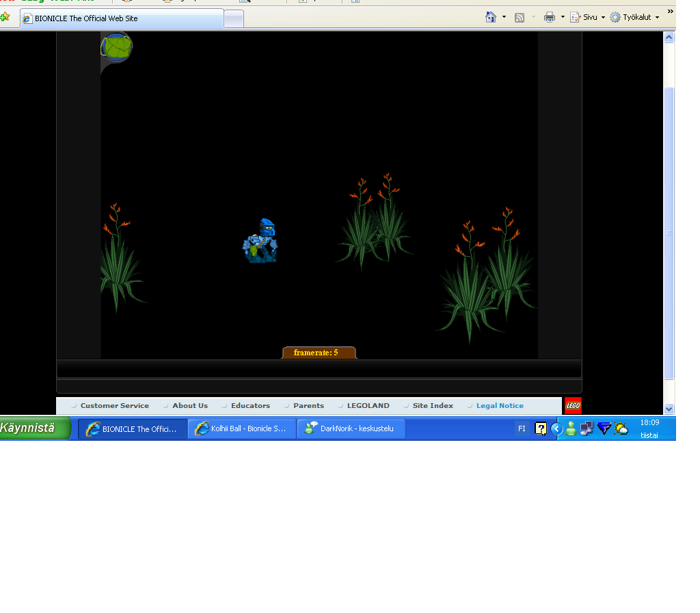Select the BIONICLE The Official Web Site tab
Image resolution: width=700 pixels, height=613 pixels.
(122, 18)
